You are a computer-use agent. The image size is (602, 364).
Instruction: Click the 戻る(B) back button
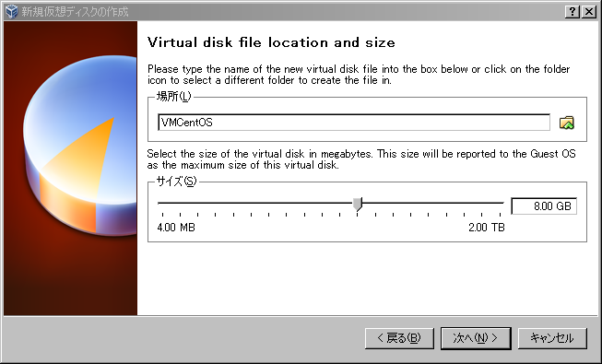click(399, 338)
